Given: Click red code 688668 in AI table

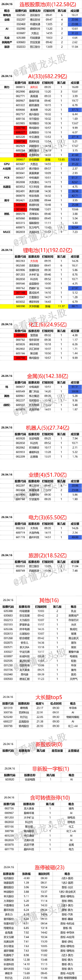Looking at the screenshot, I should point(21,205).
